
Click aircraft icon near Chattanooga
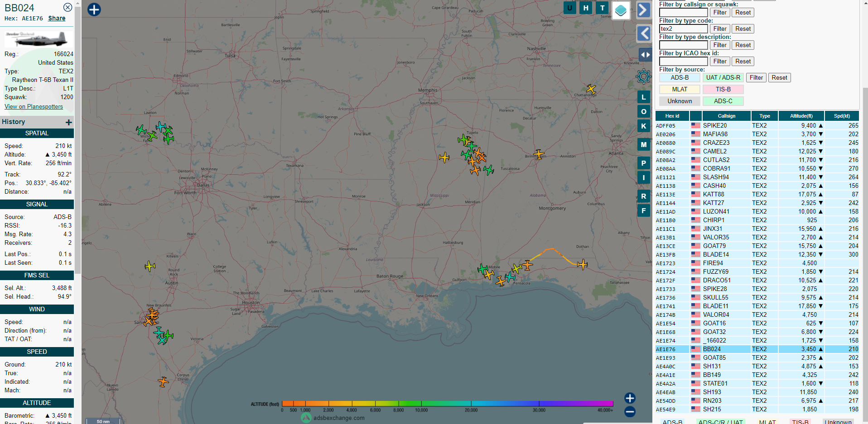pyautogui.click(x=591, y=89)
